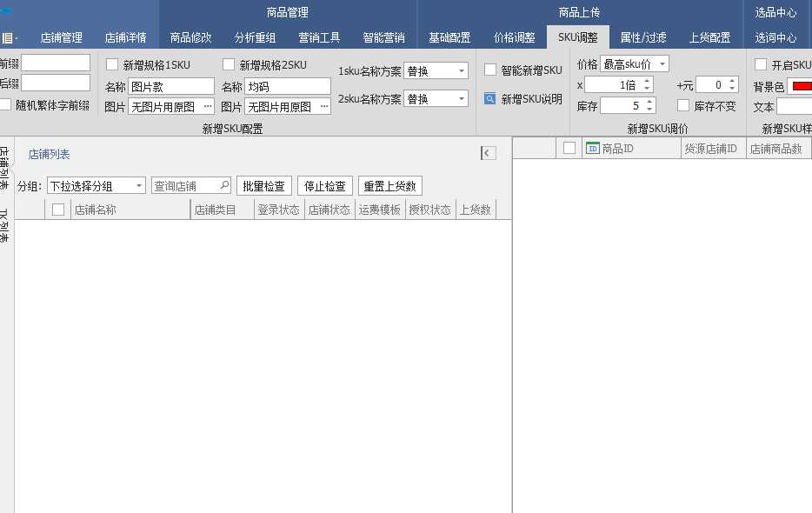Open the 1sku名称方案 替换 dropdown
This screenshot has width=812, height=513.
[x=463, y=70]
